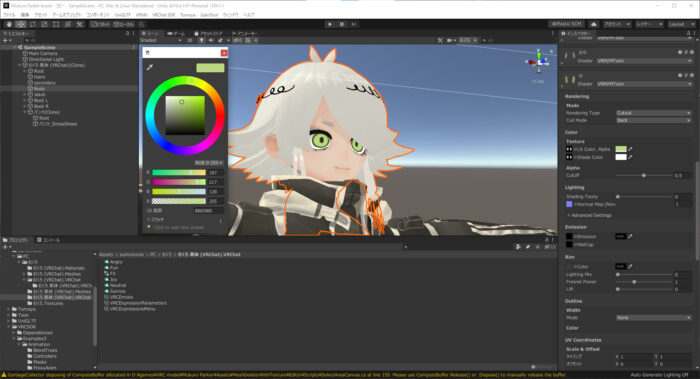The width and height of the screenshot is (700, 379).
Task: Click the Play button
Action: coord(330,24)
